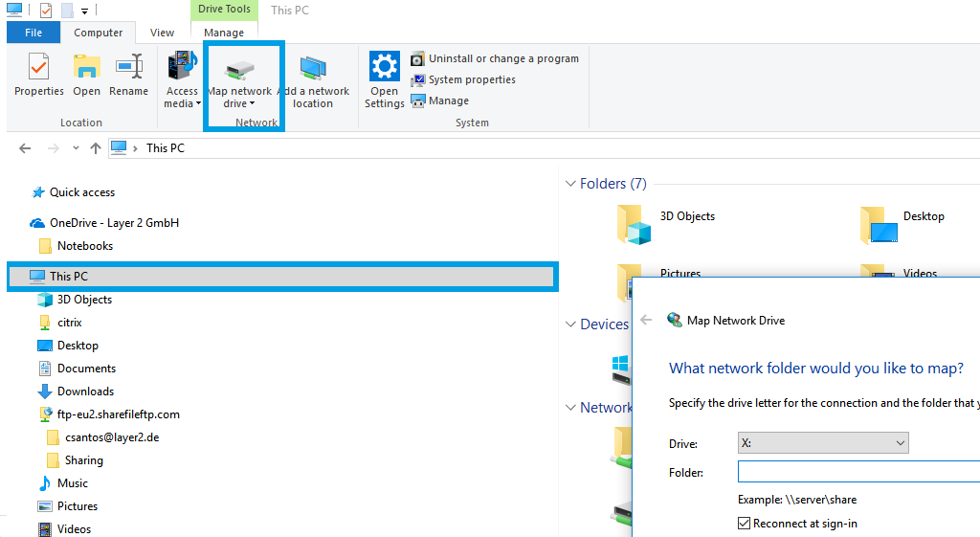This screenshot has width=980, height=537.
Task: Select Downloads in the navigation pane
Action: tap(85, 392)
